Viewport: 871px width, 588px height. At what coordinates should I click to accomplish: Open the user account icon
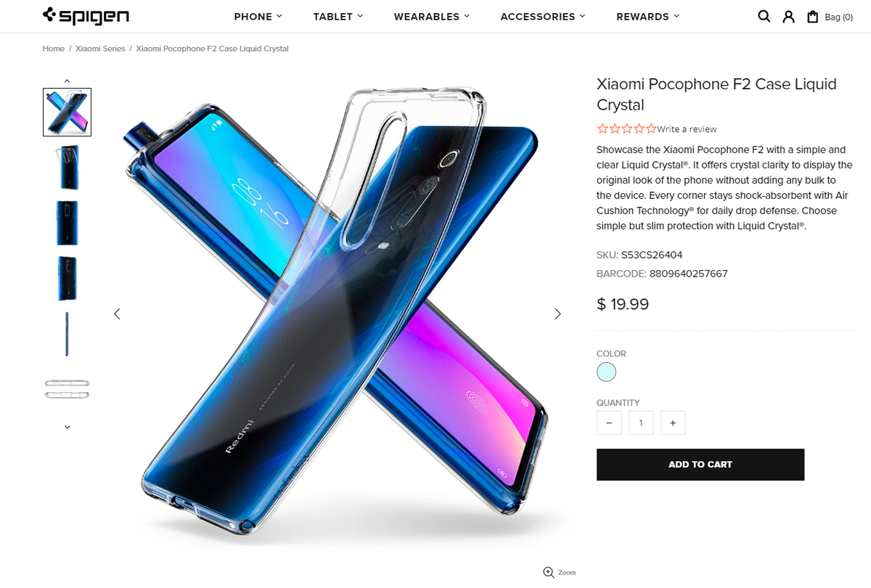pyautogui.click(x=788, y=17)
